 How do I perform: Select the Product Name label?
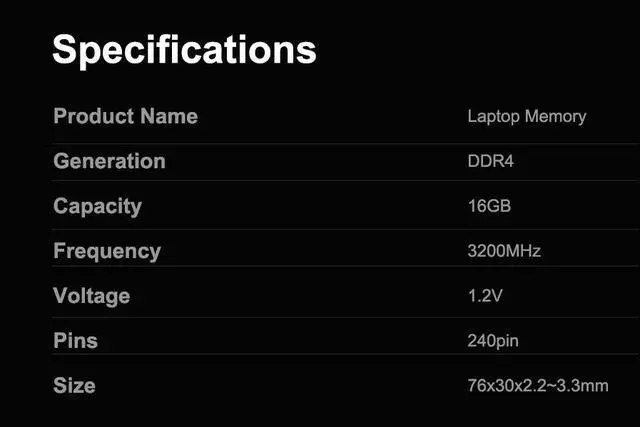[125, 116]
